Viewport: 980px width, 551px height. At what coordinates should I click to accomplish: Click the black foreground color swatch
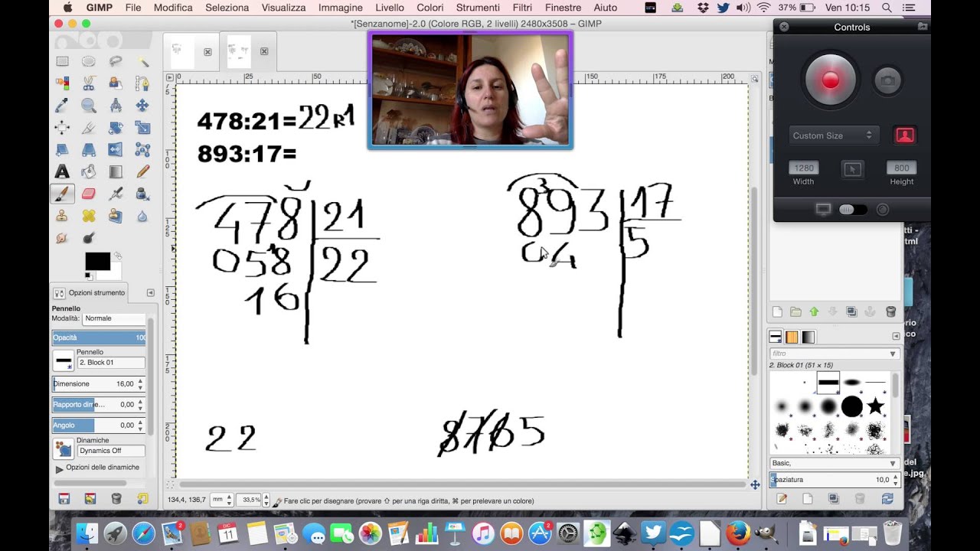[x=96, y=261]
